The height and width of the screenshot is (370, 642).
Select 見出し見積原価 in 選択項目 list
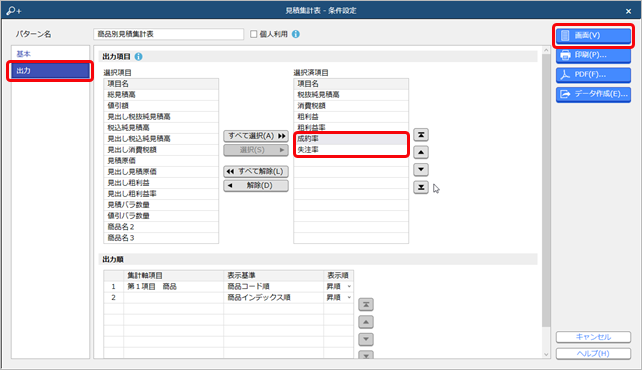point(161,172)
